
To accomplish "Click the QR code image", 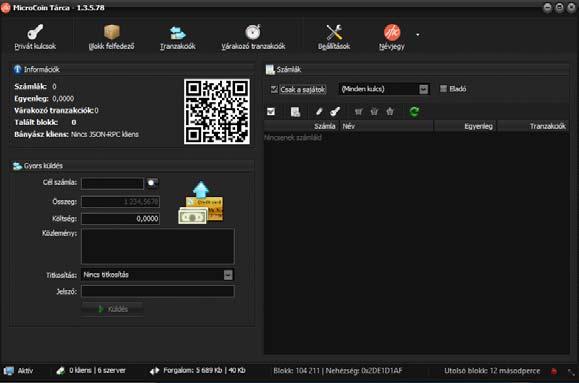I will click(x=217, y=112).
